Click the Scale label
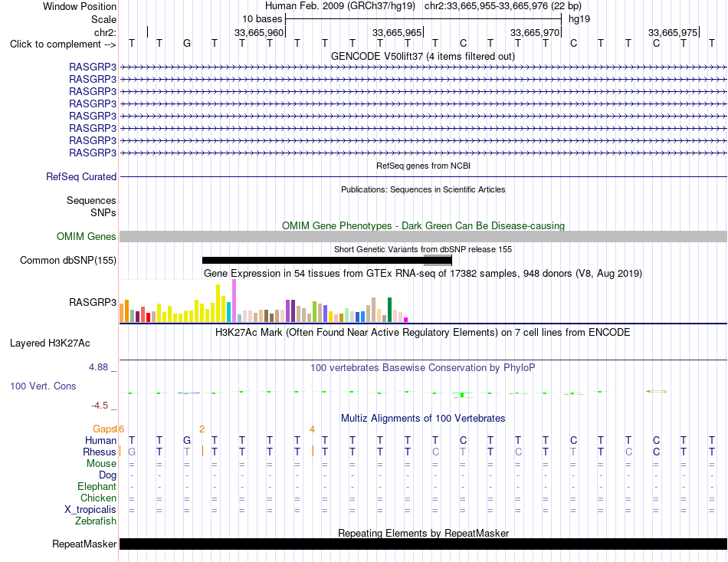The image size is (728, 562). coord(103,19)
